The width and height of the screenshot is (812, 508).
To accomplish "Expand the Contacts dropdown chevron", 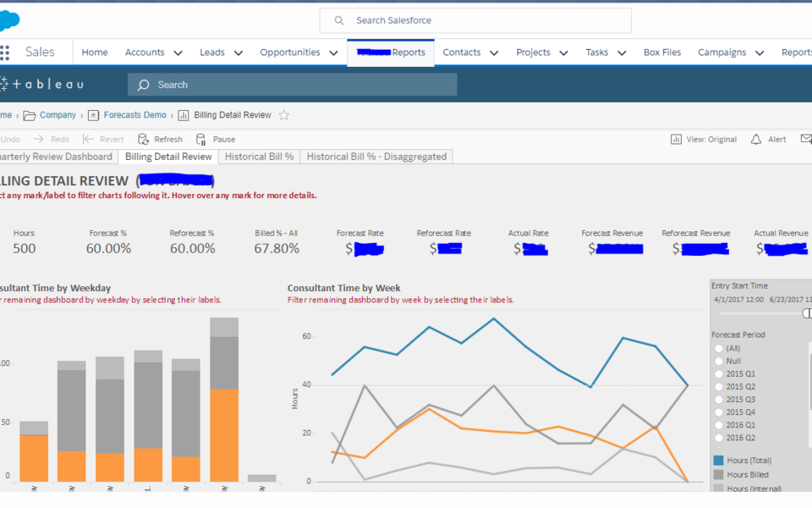I will point(494,52).
